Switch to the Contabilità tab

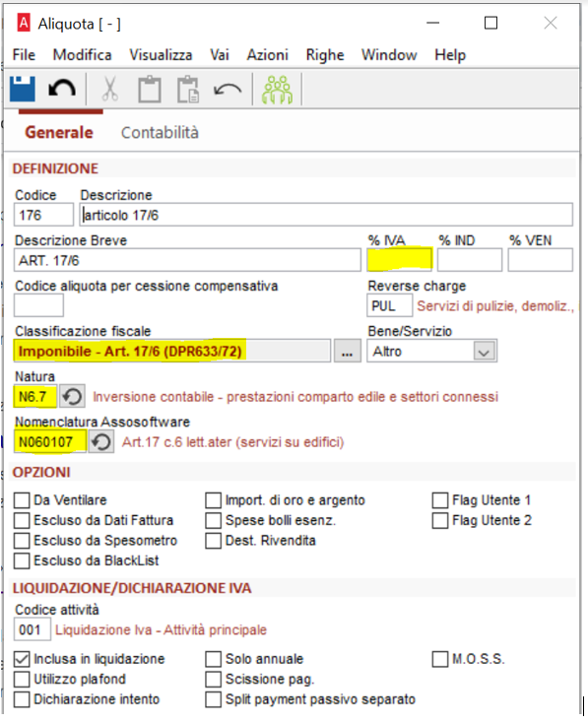[x=160, y=133]
